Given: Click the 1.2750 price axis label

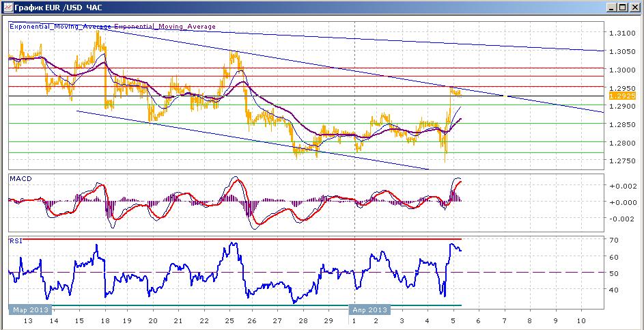Looking at the screenshot, I should tap(623, 161).
